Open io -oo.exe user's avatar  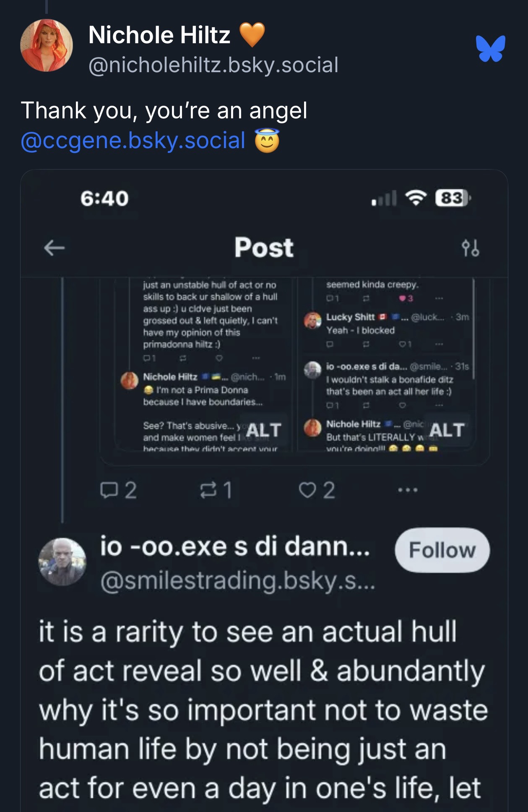click(62, 561)
